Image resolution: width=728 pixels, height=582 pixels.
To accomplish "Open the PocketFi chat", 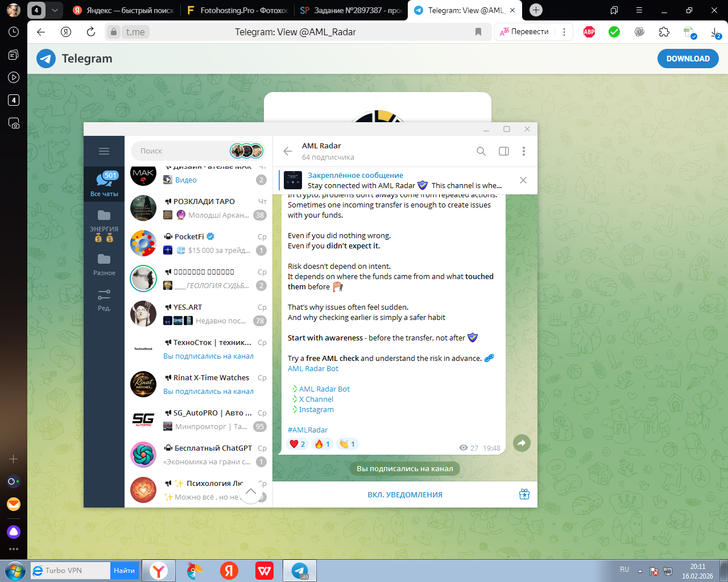I will (198, 243).
